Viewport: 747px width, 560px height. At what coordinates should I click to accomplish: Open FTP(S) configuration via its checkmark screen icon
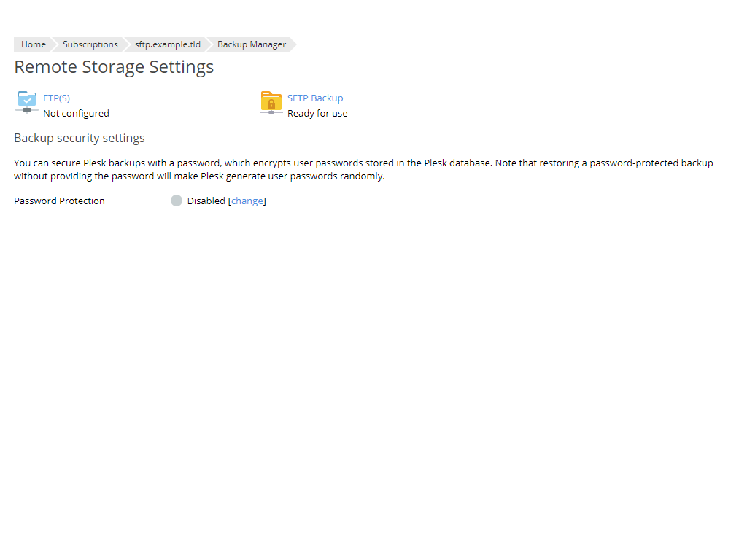point(27,98)
